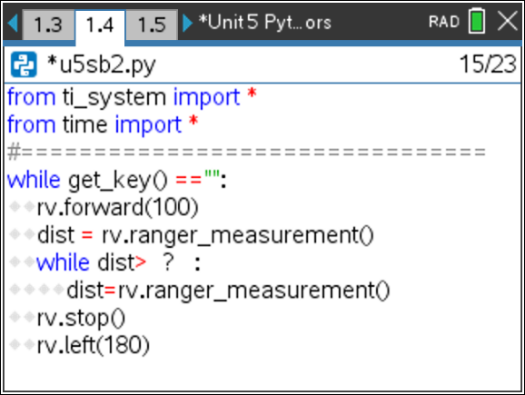Click the rv.left(180) line
Viewport: 525px width, 395px height.
[x=93, y=345]
